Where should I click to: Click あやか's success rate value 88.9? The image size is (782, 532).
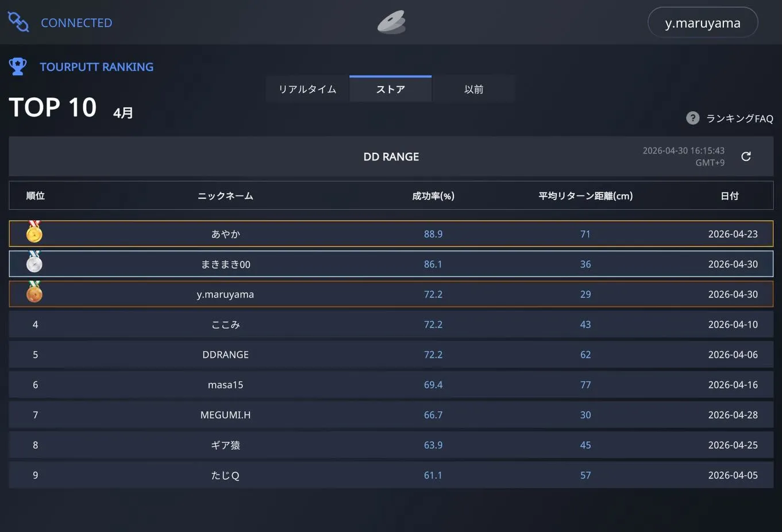[433, 233]
